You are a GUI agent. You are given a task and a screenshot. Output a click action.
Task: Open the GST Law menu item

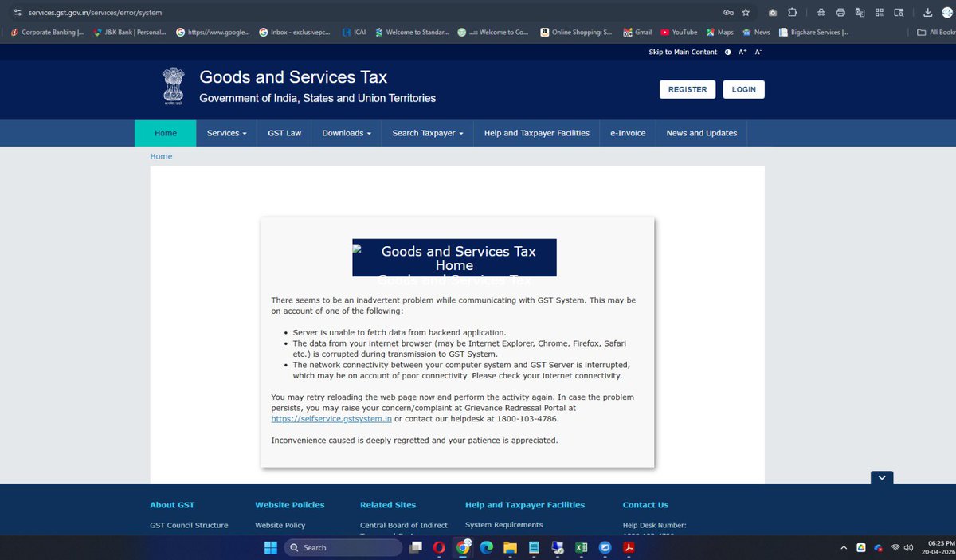click(x=284, y=133)
